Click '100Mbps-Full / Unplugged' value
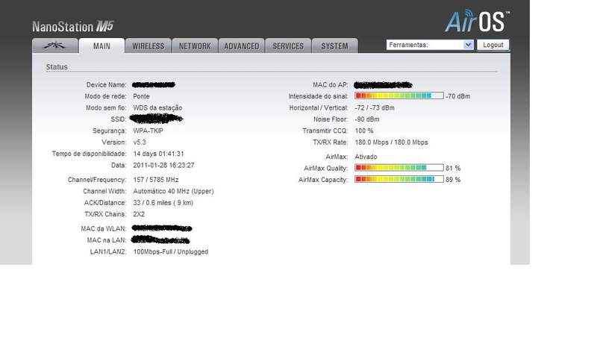The height and width of the screenshot is (364, 597). (171, 251)
